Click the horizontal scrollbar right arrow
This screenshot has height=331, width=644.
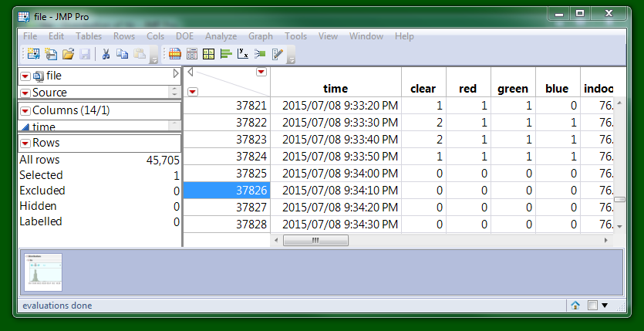click(x=605, y=240)
